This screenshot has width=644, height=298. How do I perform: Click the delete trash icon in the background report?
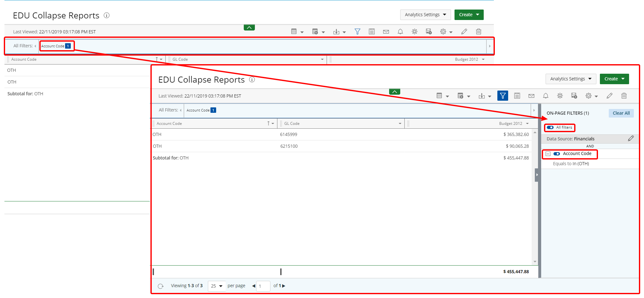coord(479,31)
